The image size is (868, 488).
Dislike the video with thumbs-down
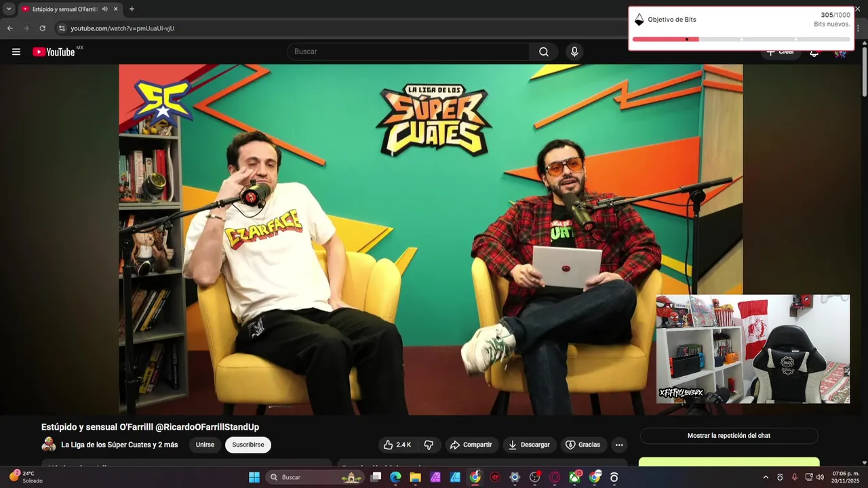coord(429,445)
